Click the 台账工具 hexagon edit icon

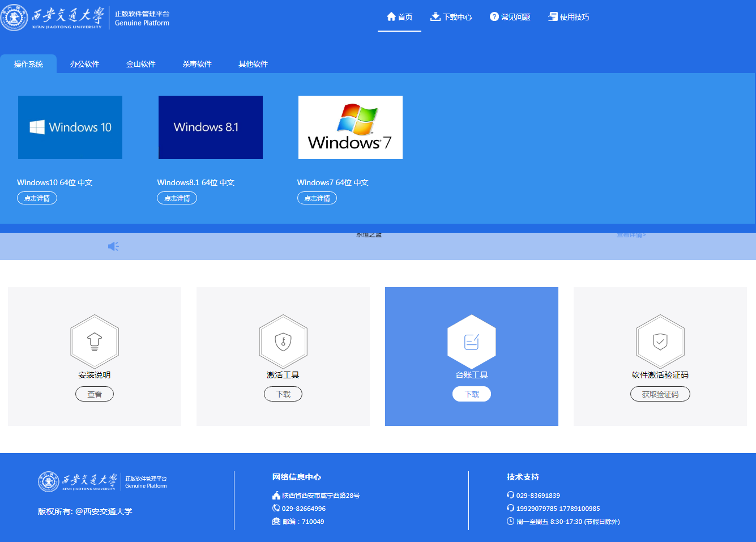(472, 342)
